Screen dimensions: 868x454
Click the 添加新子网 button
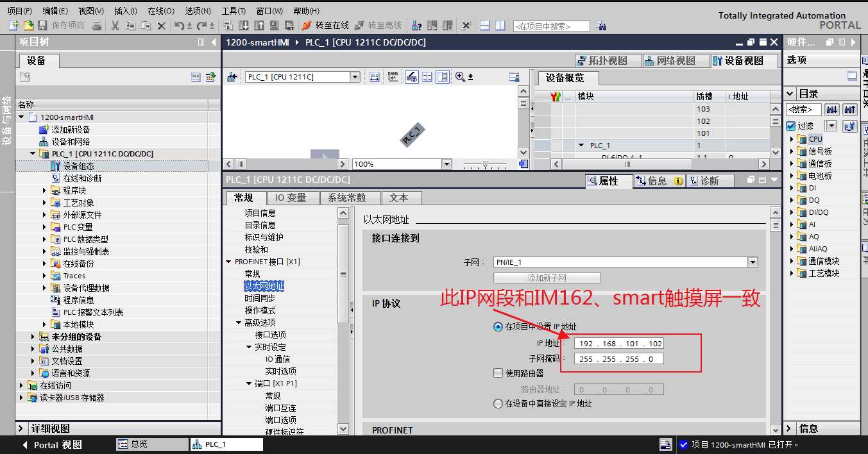tap(547, 278)
